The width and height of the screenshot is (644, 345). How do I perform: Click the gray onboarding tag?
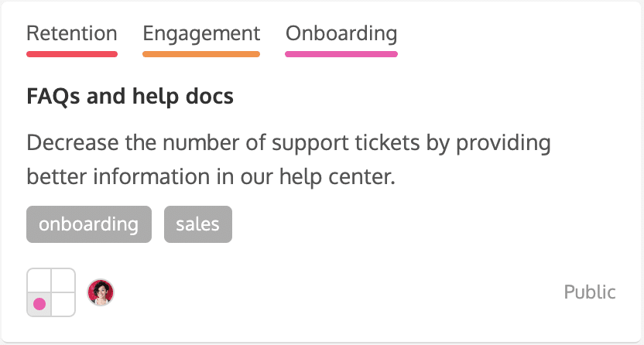(x=89, y=224)
